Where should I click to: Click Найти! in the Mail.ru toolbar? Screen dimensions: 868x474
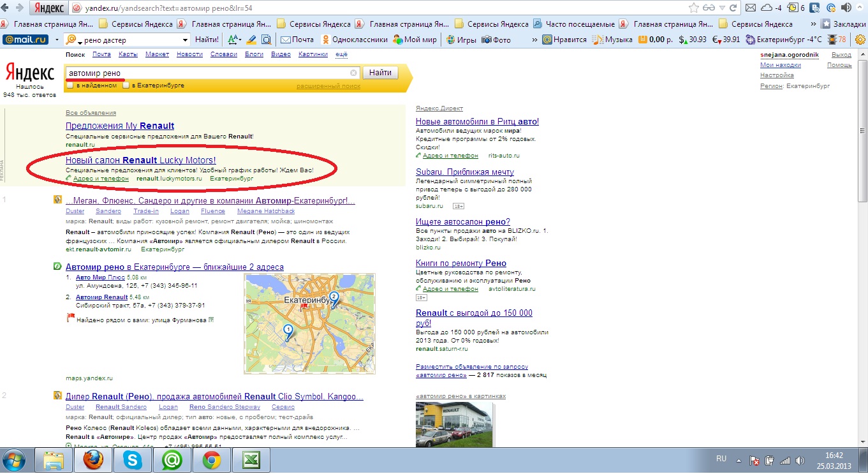tap(207, 40)
